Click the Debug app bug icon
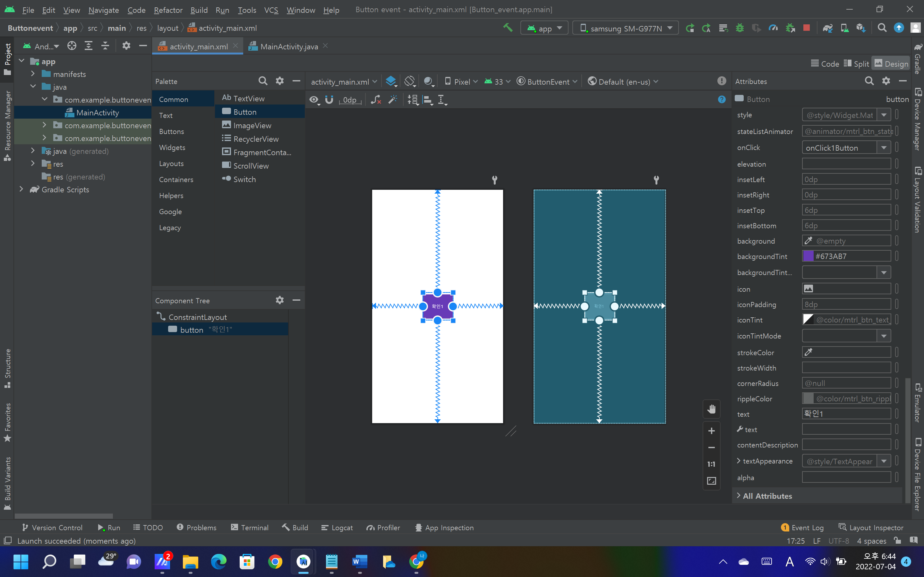The image size is (924, 577). 740,28
